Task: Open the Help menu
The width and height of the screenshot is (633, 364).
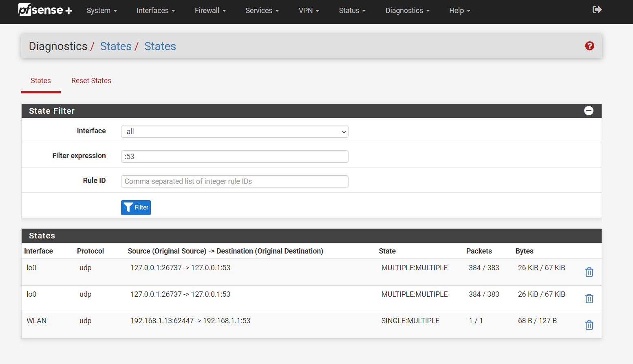Action: tap(460, 11)
